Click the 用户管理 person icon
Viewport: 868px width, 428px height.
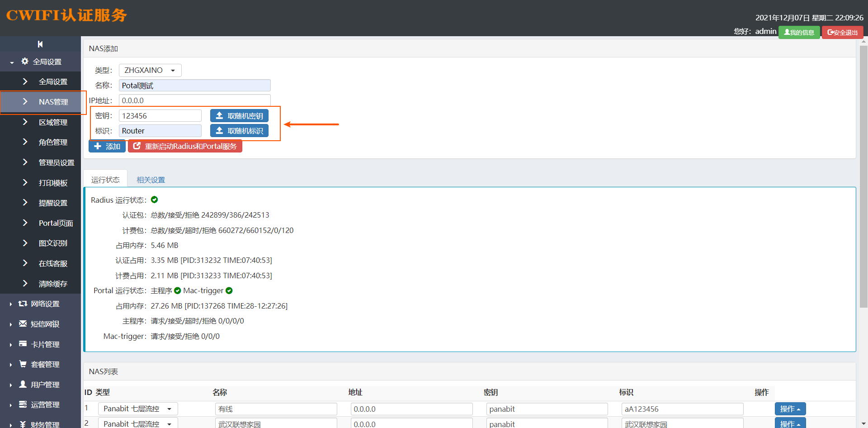23,384
